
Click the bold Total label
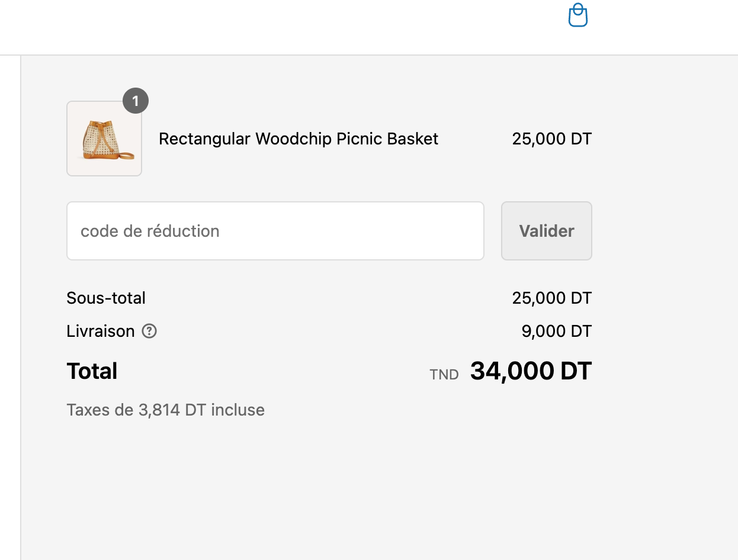tap(92, 371)
